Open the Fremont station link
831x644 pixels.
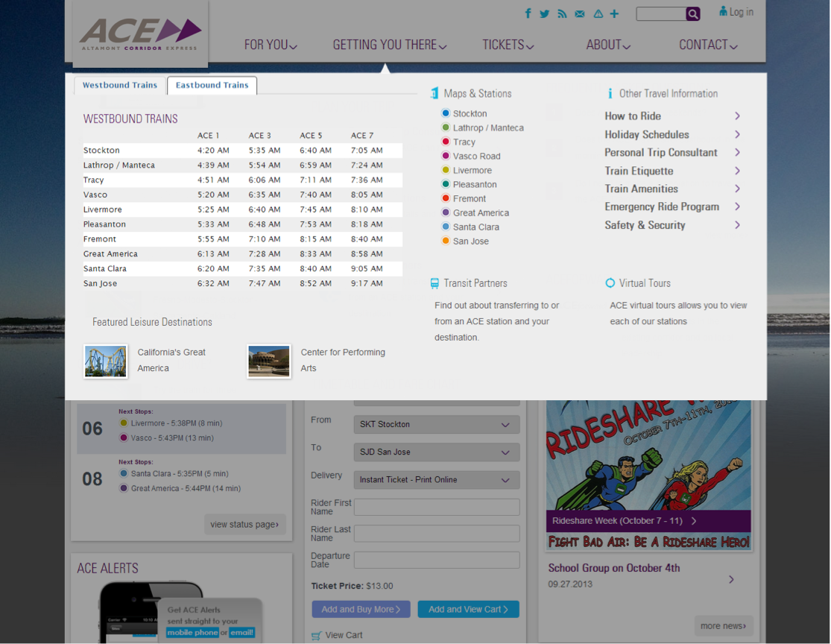click(469, 198)
